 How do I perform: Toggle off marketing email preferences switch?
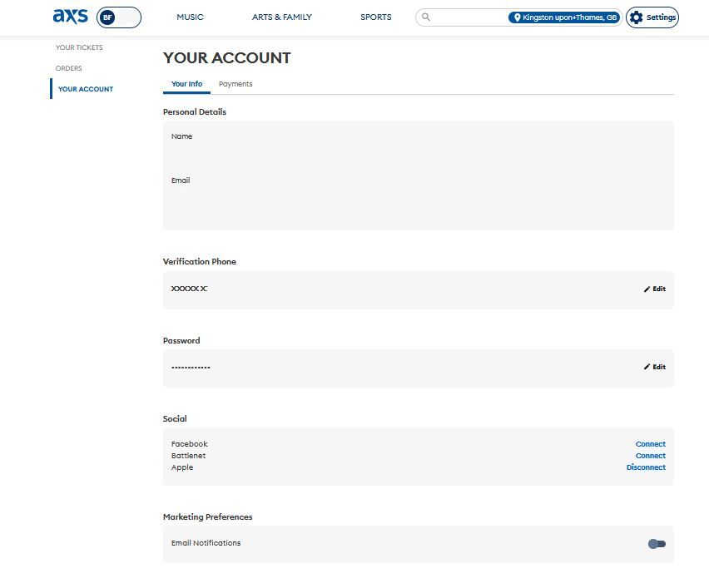coord(657,543)
